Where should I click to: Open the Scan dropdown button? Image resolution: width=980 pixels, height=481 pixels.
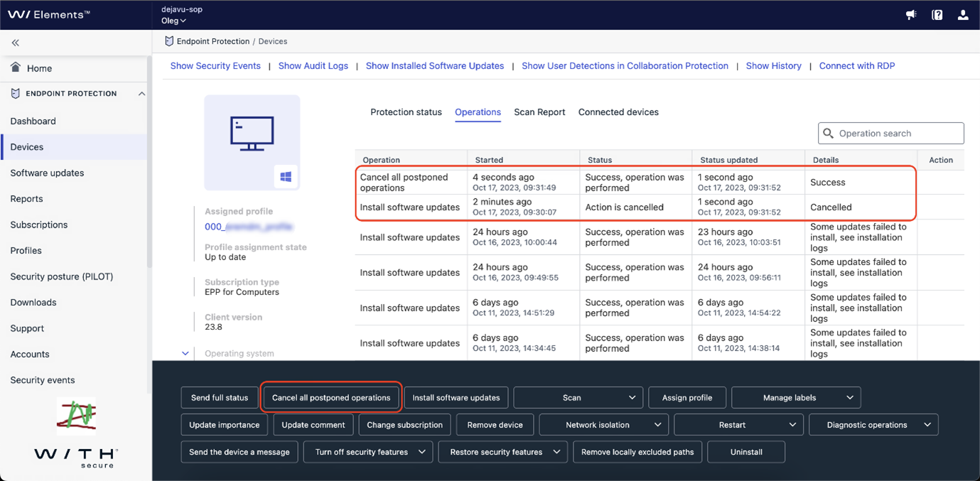578,398
